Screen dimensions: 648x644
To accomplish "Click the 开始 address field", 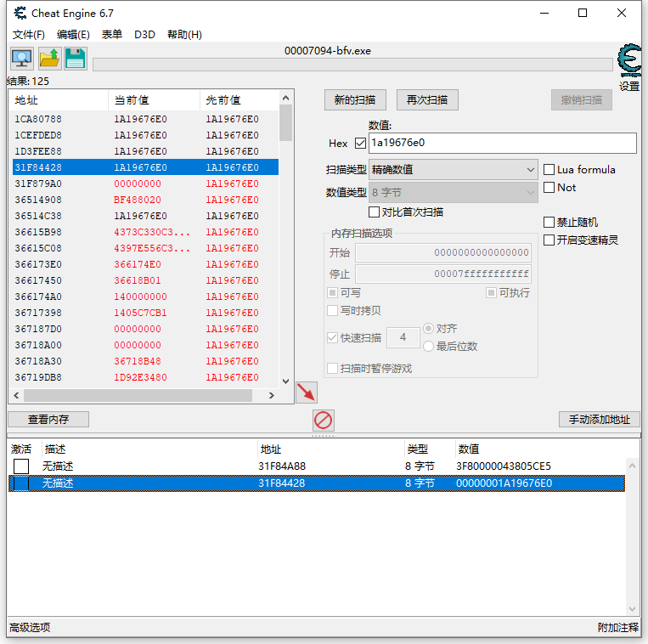I will pos(443,252).
